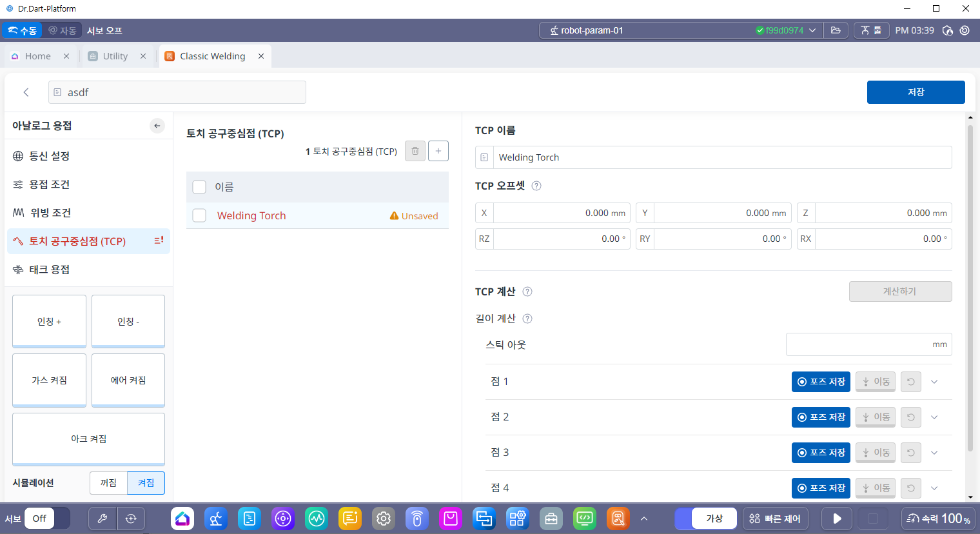Collapse the 아날로그 용접 sidebar panel
Screen dimensions: 980x534
point(157,126)
